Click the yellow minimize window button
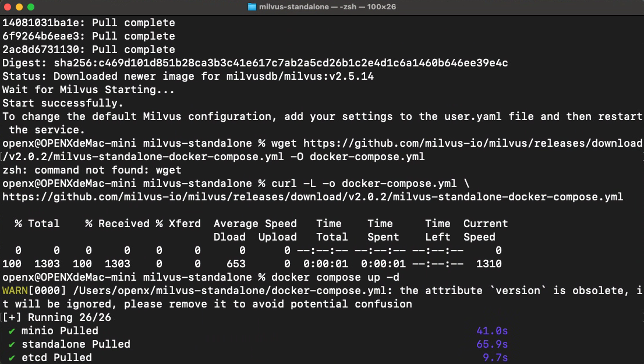 [x=19, y=7]
